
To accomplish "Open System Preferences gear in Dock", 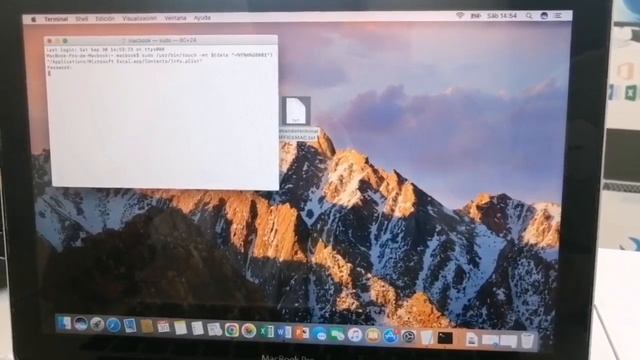I will coord(408,337).
